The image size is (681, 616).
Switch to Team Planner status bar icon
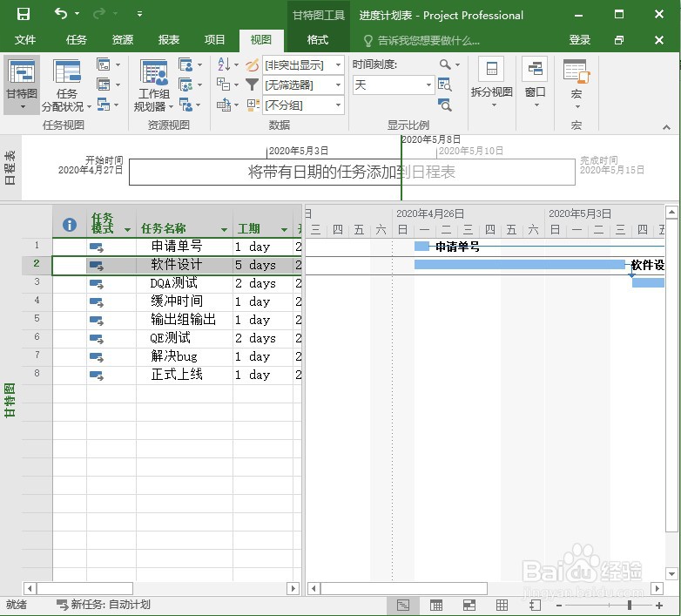tap(469, 605)
